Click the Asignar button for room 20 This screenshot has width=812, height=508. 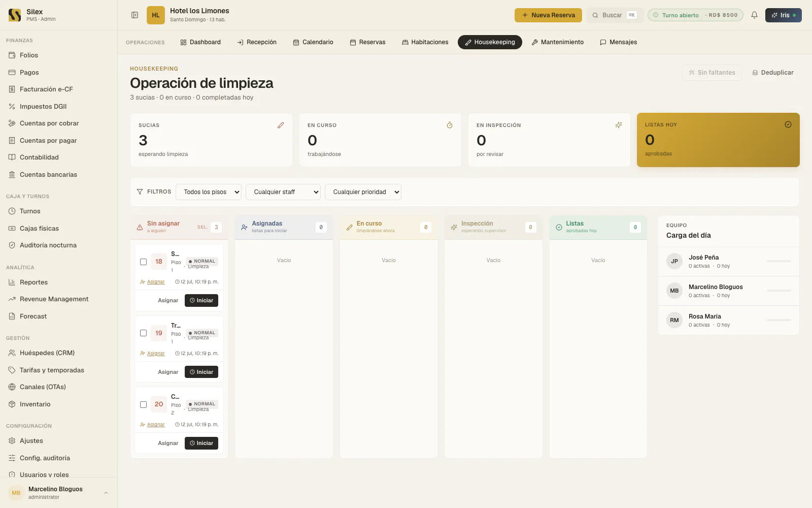[168, 443]
